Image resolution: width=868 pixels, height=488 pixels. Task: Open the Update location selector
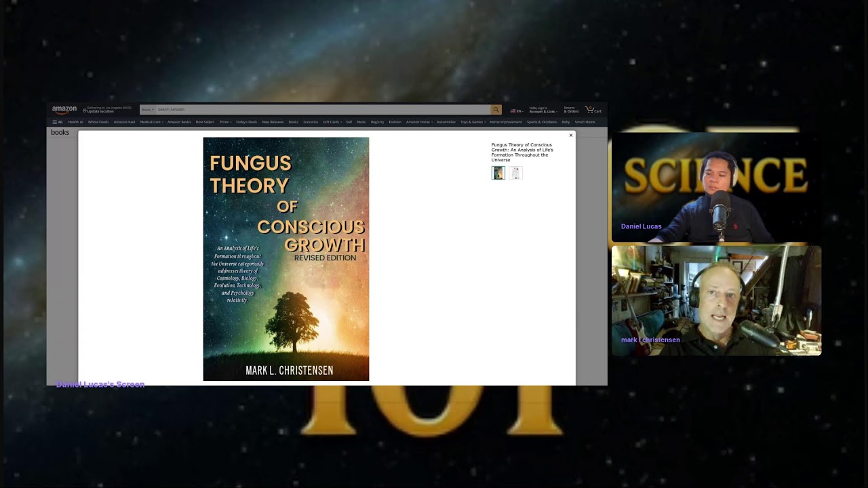pos(107,109)
